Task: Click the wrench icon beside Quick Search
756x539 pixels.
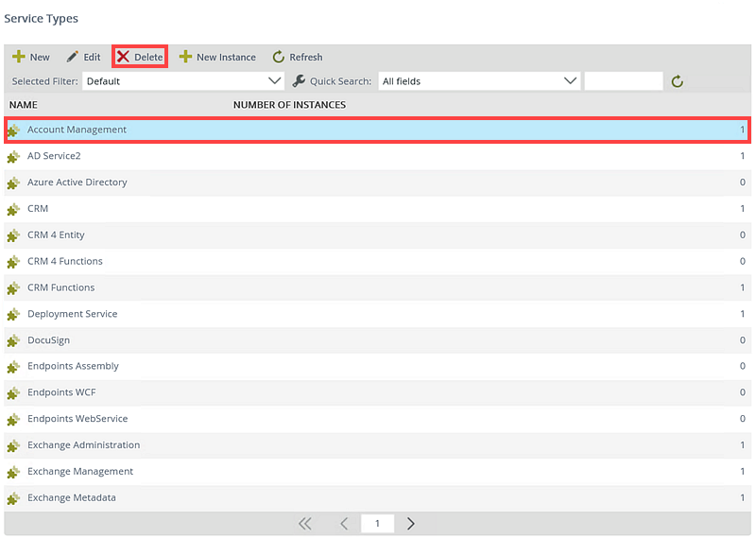Action: point(299,81)
